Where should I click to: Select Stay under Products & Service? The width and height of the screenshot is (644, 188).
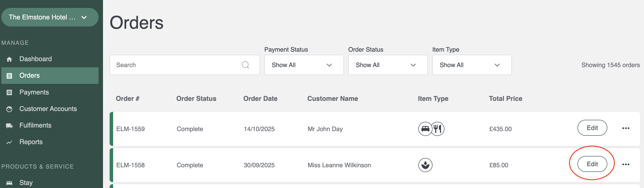click(26, 182)
